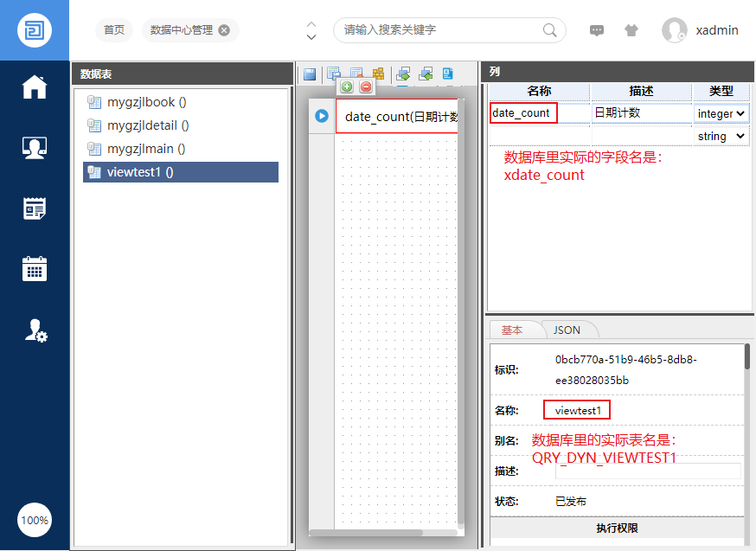Click the import icon with green left arrow

coord(426,74)
